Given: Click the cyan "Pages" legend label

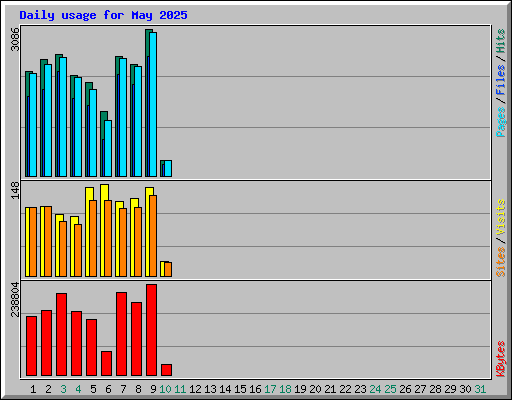Looking at the screenshot, I should click(x=501, y=122).
